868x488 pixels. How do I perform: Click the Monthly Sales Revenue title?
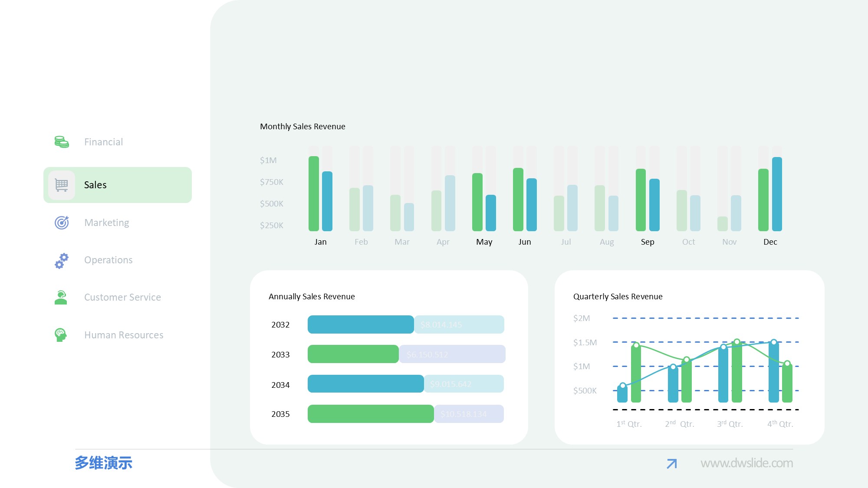point(302,127)
